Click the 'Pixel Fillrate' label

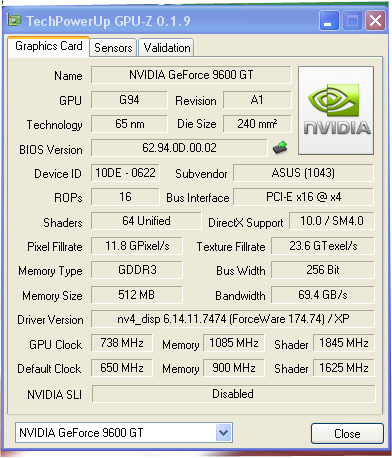[55, 247]
